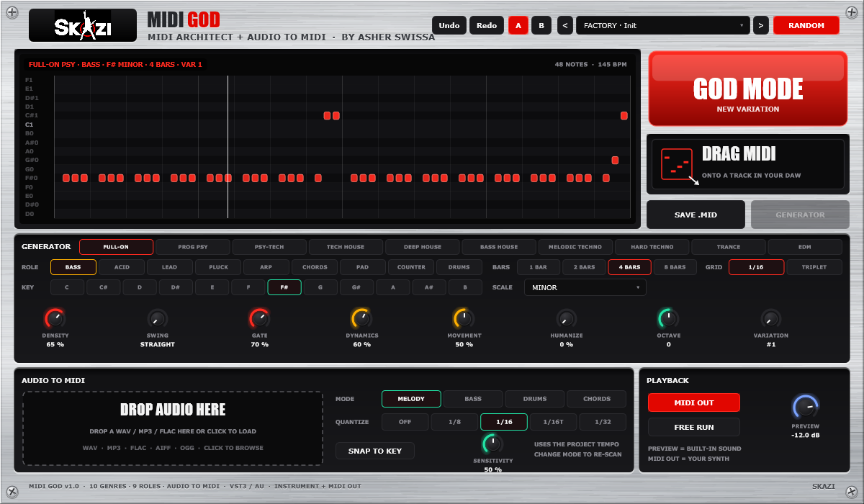Click the MIDI OUT playback button
Image resolution: width=864 pixels, height=504 pixels.
point(694,402)
